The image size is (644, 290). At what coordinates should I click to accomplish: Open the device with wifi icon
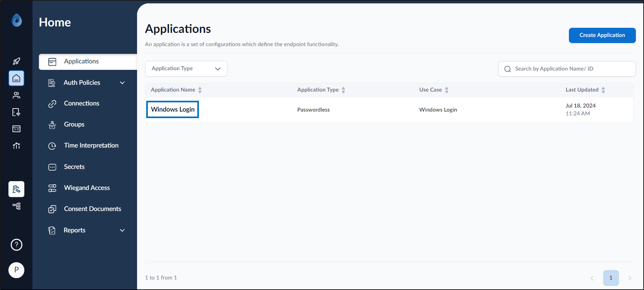pos(16,112)
